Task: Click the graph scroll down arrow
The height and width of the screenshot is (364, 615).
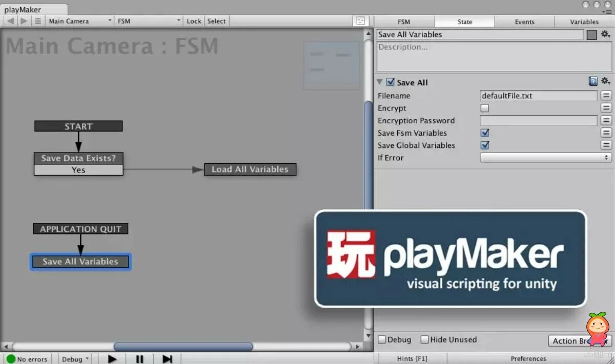Action: coord(368,336)
